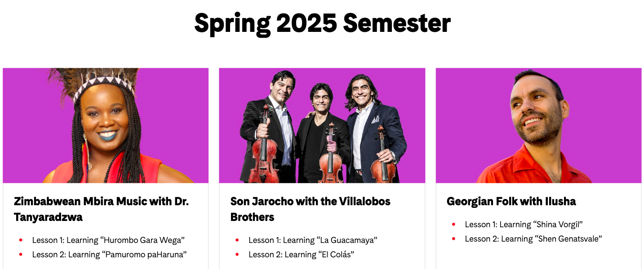Select Lesson 1: Learning "La Guacamaya"
The image size is (644, 269).
313,240
